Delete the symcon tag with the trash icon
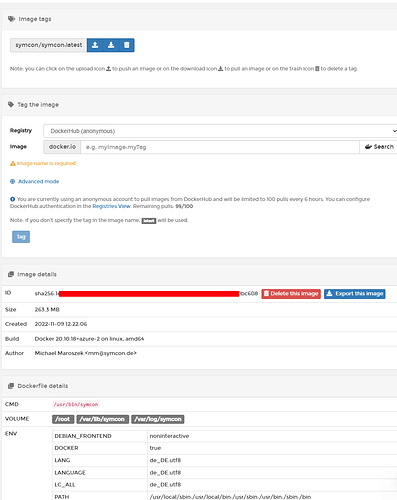The image size is (397, 500). tap(127, 45)
